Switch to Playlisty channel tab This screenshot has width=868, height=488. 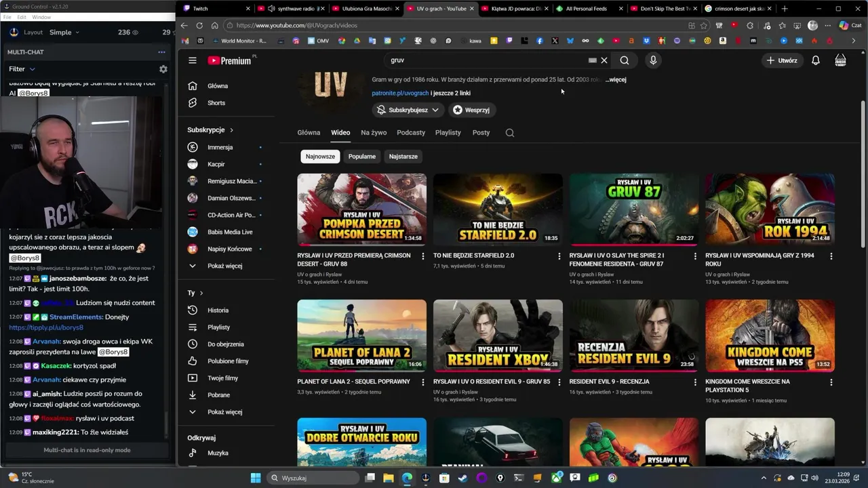coord(448,133)
